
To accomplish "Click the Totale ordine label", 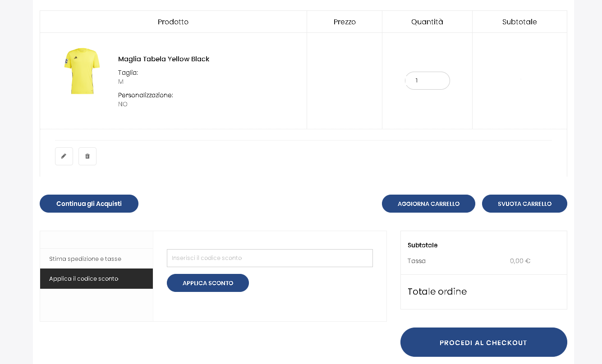I will (x=437, y=291).
